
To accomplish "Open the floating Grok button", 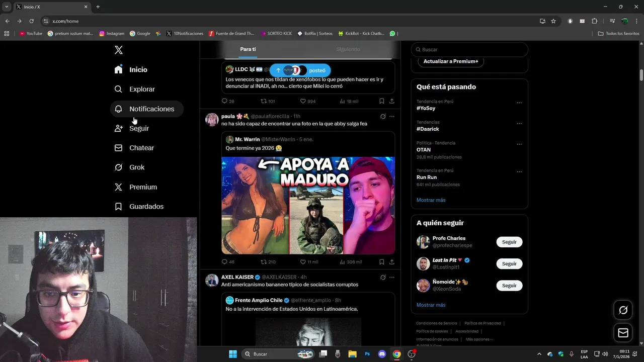I will (x=623, y=310).
